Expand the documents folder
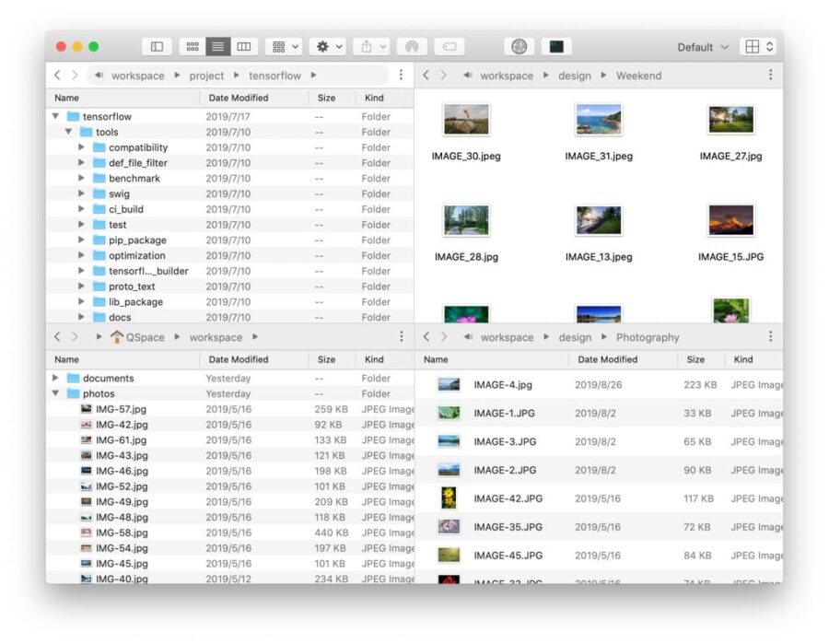829x644 pixels. [x=55, y=378]
